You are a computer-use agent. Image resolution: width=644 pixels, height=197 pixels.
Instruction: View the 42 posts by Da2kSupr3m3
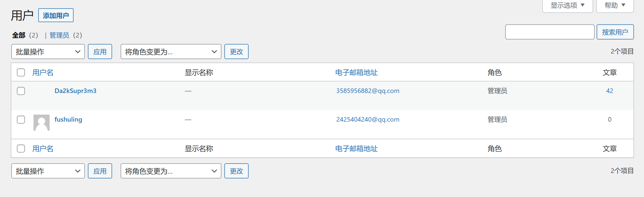[609, 91]
